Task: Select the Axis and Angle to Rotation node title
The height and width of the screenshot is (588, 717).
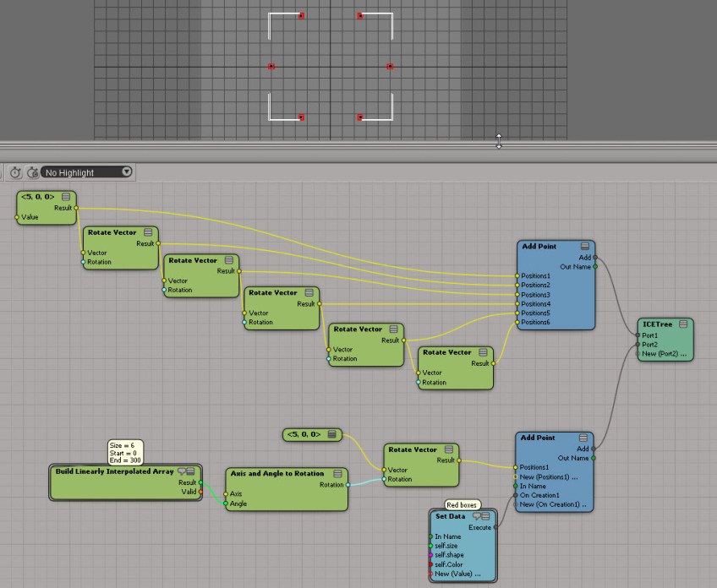Action: (275, 474)
